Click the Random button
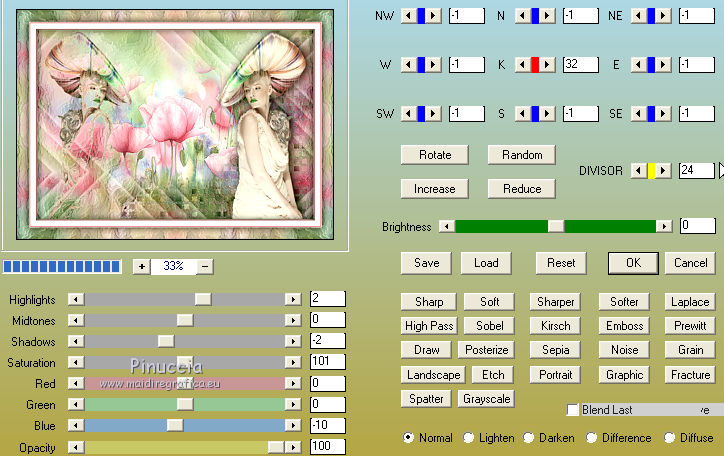The height and width of the screenshot is (456, 724). pyautogui.click(x=522, y=155)
